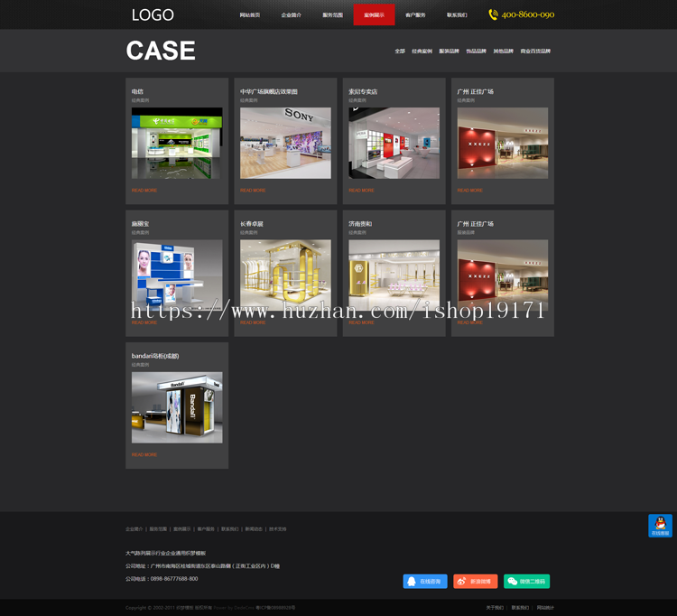The height and width of the screenshot is (616, 677).
Task: Click the 服务范围 footer link
Action: pos(158,528)
